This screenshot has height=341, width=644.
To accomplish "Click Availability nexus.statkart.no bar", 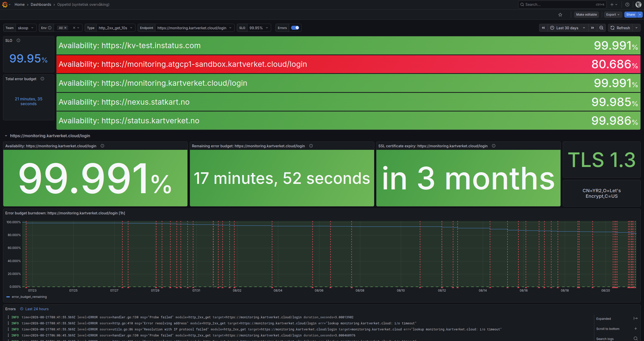I will pos(348,102).
